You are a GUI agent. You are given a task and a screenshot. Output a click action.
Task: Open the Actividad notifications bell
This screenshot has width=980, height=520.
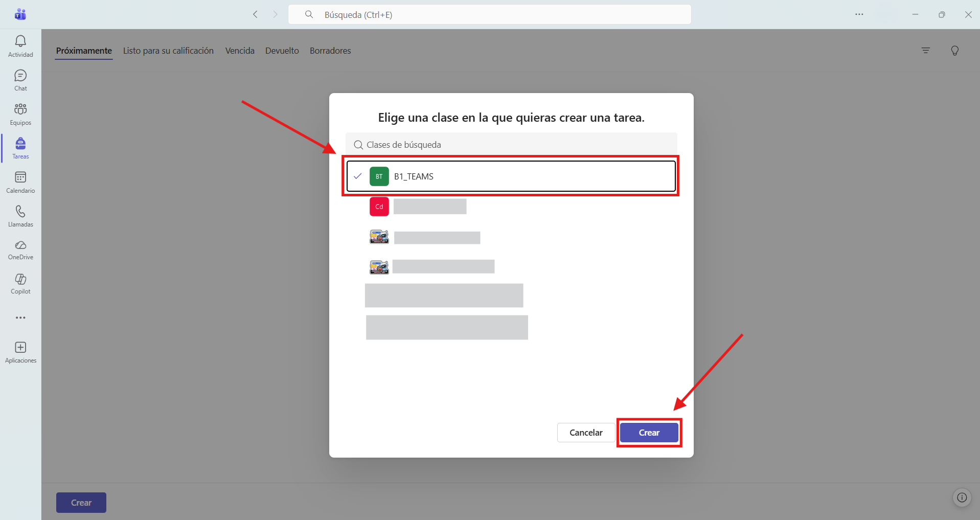pos(20,46)
